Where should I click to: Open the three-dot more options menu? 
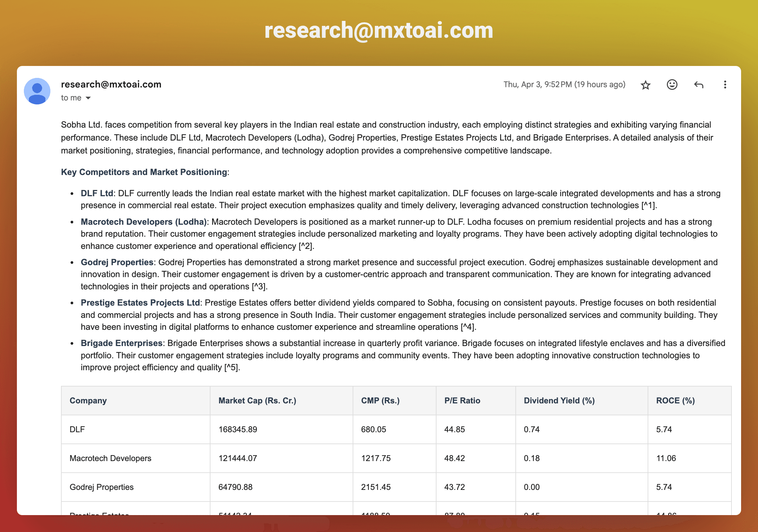point(725,85)
